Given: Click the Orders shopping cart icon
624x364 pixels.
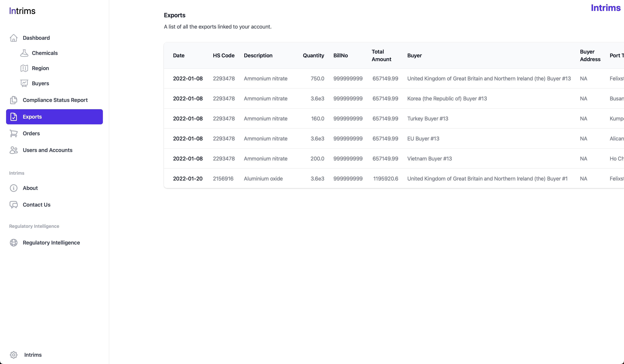Looking at the screenshot, I should [14, 133].
